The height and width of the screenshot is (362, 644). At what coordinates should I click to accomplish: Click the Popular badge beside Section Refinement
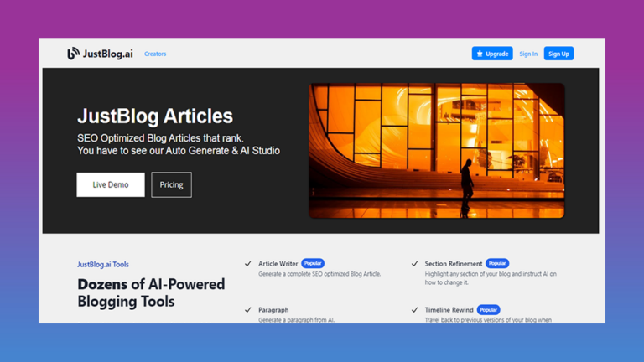pyautogui.click(x=497, y=263)
